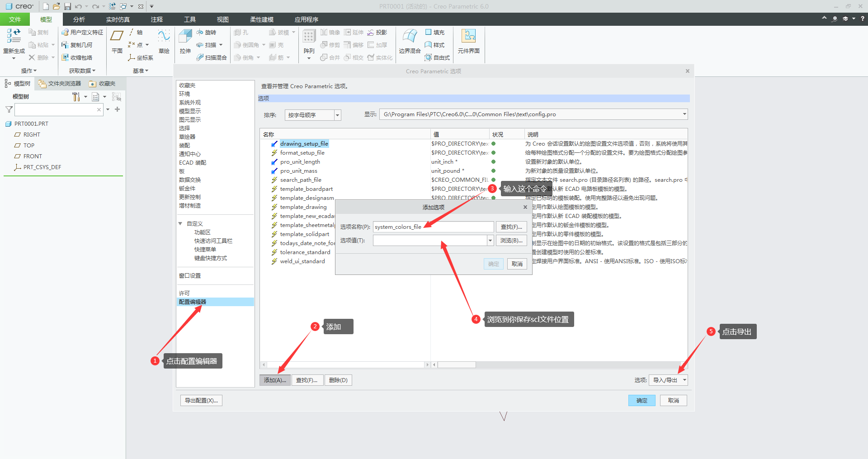This screenshot has width=868, height=459.
Task: Click the 查找(F)... button below the options list
Action: 307,380
